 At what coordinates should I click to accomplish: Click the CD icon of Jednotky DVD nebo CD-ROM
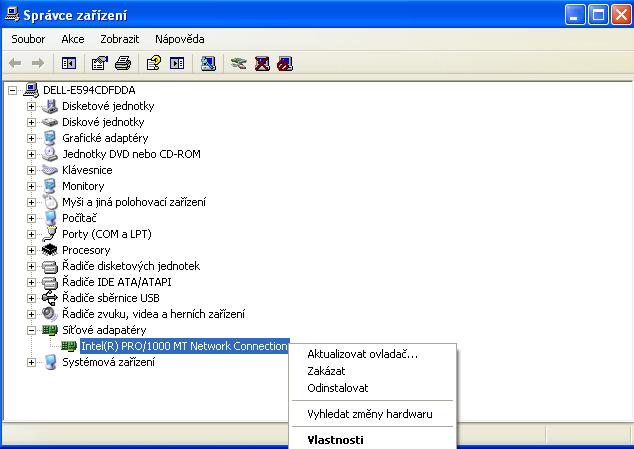coord(50,154)
